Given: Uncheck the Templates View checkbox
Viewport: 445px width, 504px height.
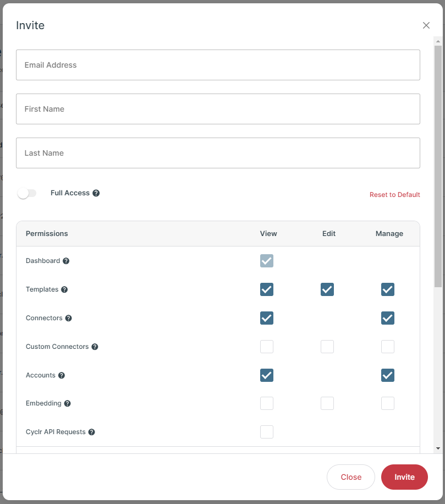Looking at the screenshot, I should (267, 289).
